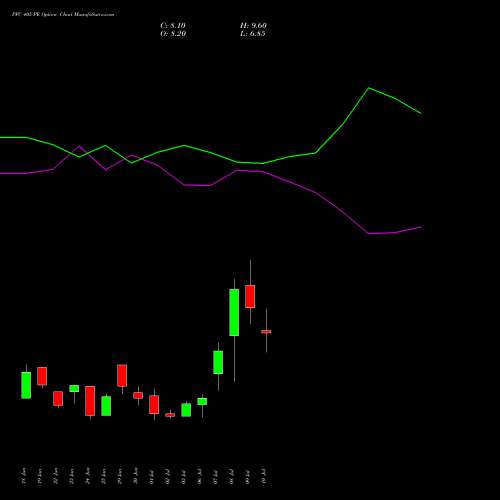This screenshot has height=500, width=500.
Task: Click the close value "C: 8.10"
Action: pyautogui.click(x=173, y=26)
